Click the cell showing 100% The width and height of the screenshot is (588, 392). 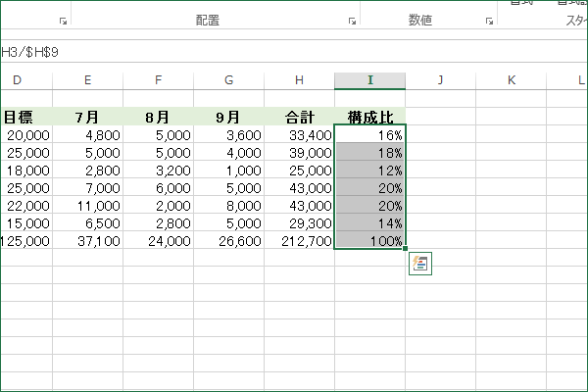coord(369,240)
